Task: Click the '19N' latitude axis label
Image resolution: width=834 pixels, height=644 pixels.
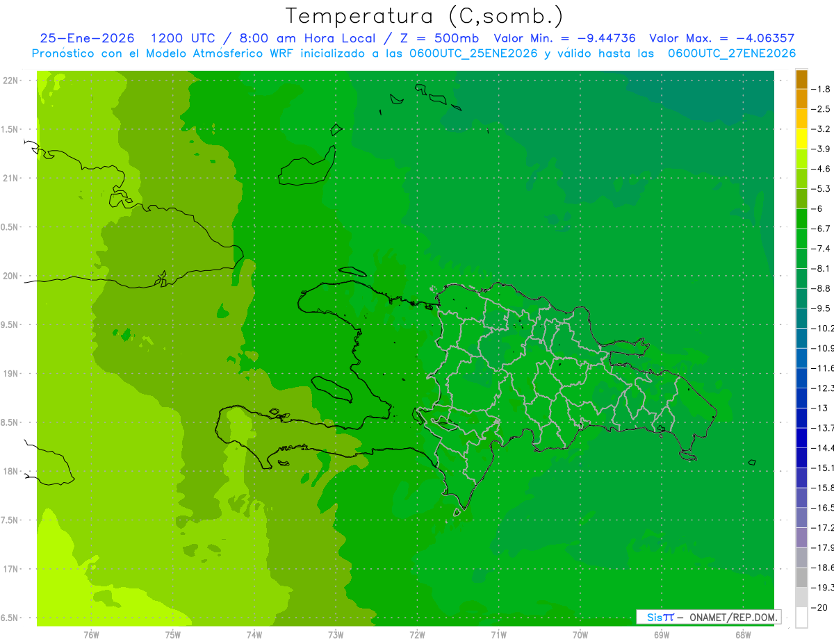Action: pyautogui.click(x=12, y=374)
